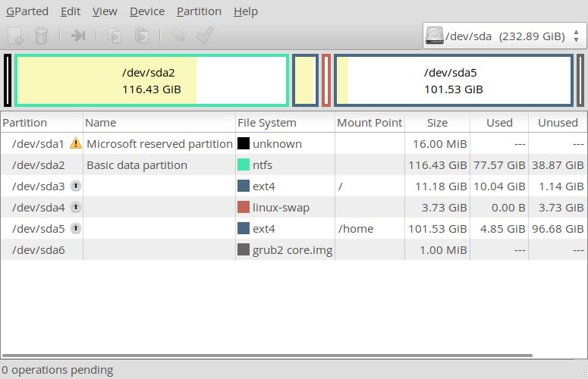Click the '0 operations pending' status text
This screenshot has width=588, height=379.
57,370
